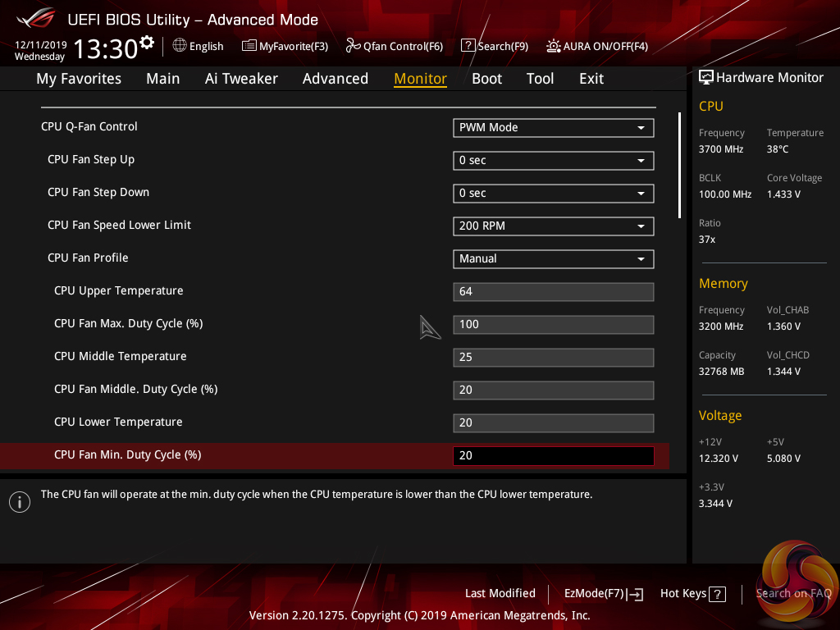
Task: Click the Hot Keys question mark icon
Action: pos(717,594)
